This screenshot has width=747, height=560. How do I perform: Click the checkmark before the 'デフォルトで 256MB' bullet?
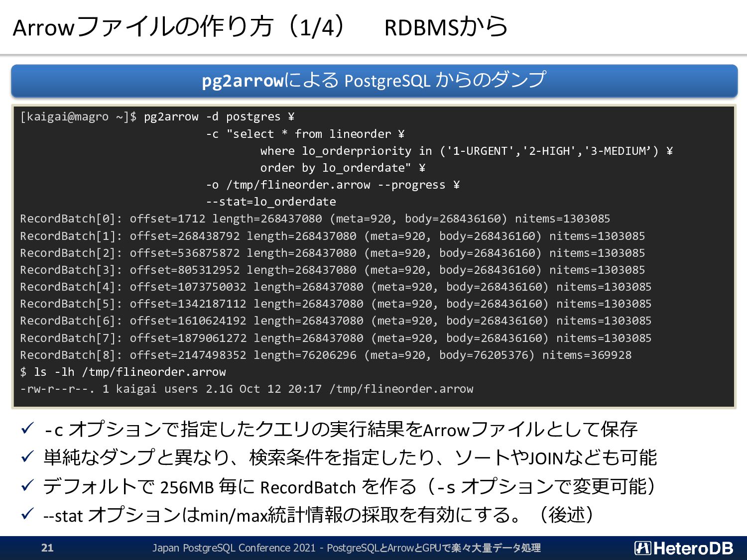tap(27, 485)
